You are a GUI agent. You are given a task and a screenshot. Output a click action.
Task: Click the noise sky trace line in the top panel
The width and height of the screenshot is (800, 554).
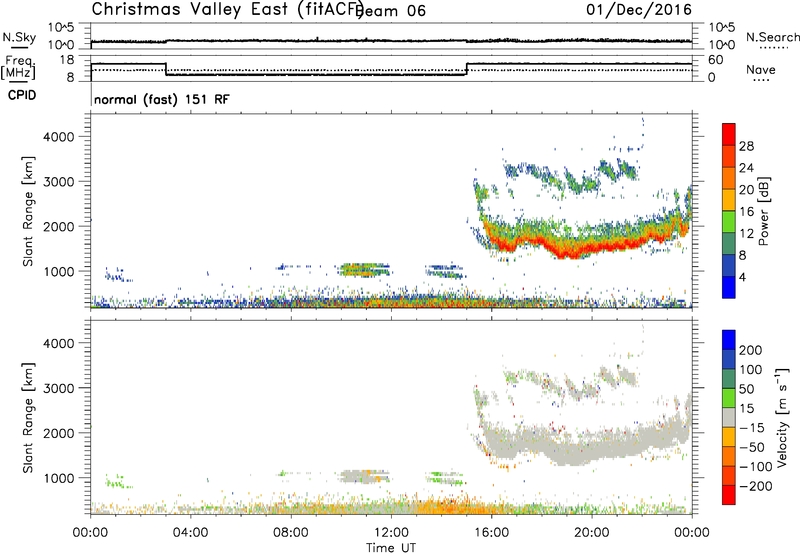pyautogui.click(x=391, y=41)
